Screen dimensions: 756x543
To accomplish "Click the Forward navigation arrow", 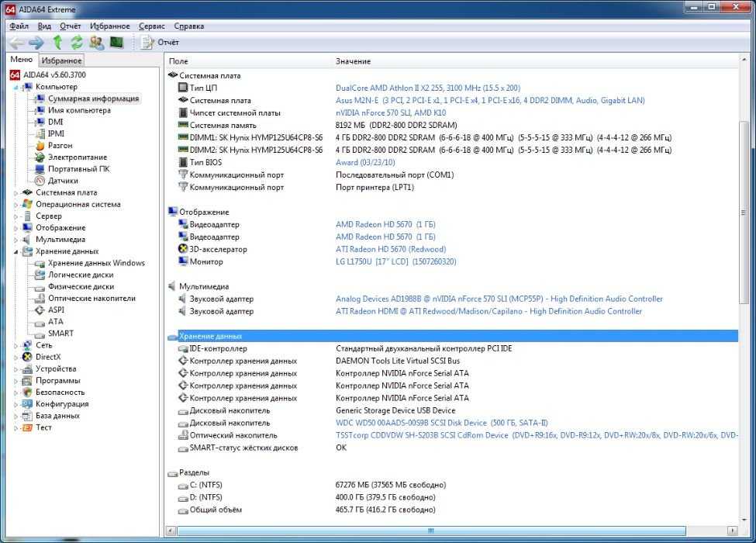I will 36,43.
